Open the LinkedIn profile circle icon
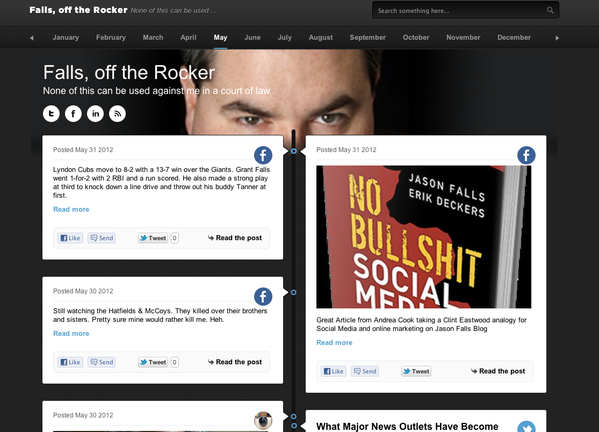Image resolution: width=599 pixels, height=432 pixels. point(96,114)
